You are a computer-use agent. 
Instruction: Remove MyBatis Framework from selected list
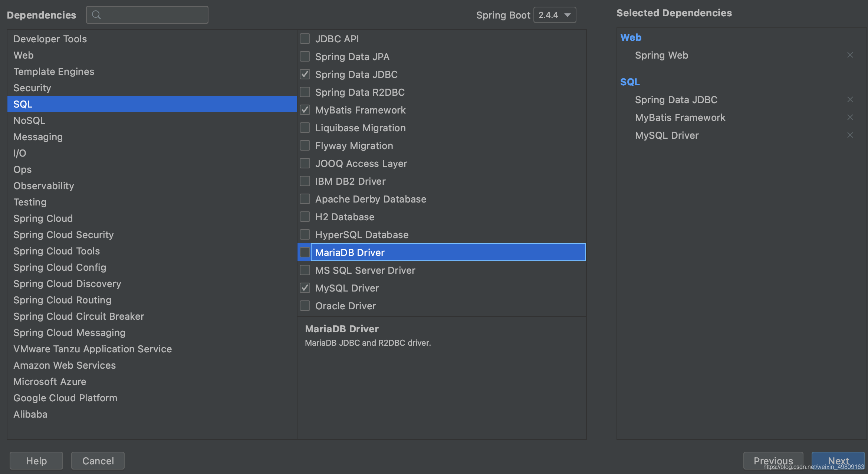click(850, 118)
